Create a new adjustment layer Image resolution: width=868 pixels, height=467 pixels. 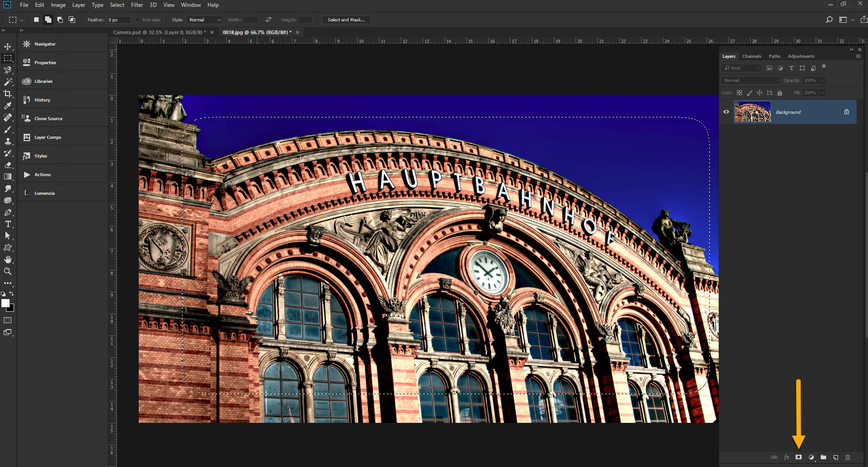tap(811, 457)
